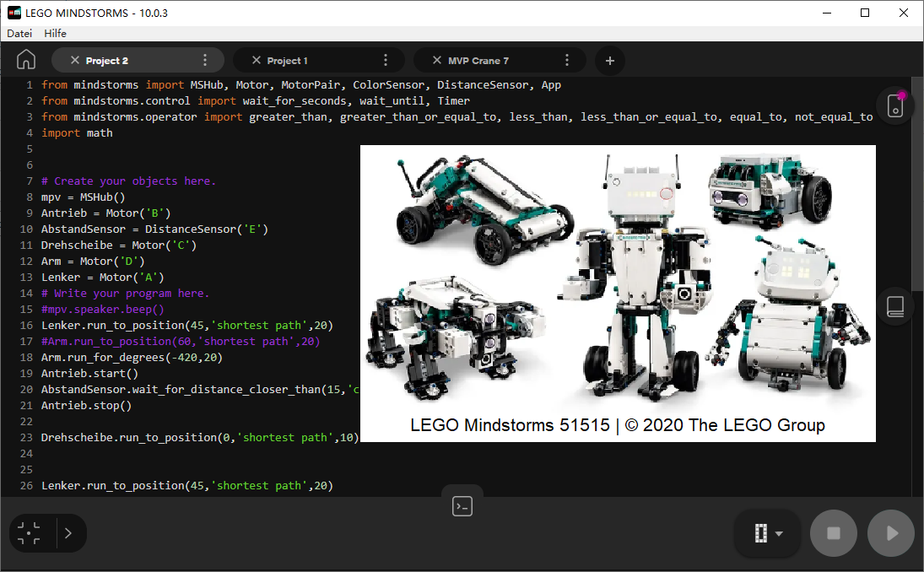Create a new project with the plus button
924x572 pixels.
point(609,60)
